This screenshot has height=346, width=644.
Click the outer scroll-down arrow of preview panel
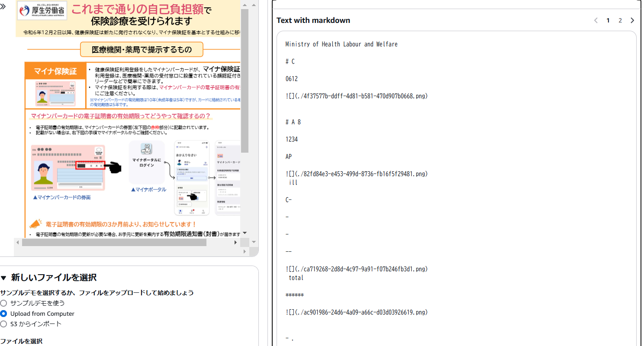click(254, 242)
